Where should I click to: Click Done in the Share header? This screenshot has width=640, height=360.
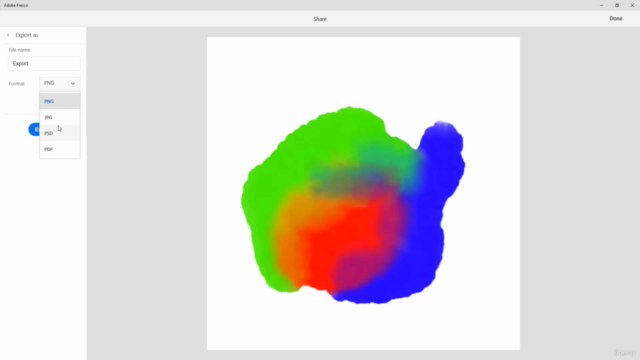pos(616,18)
